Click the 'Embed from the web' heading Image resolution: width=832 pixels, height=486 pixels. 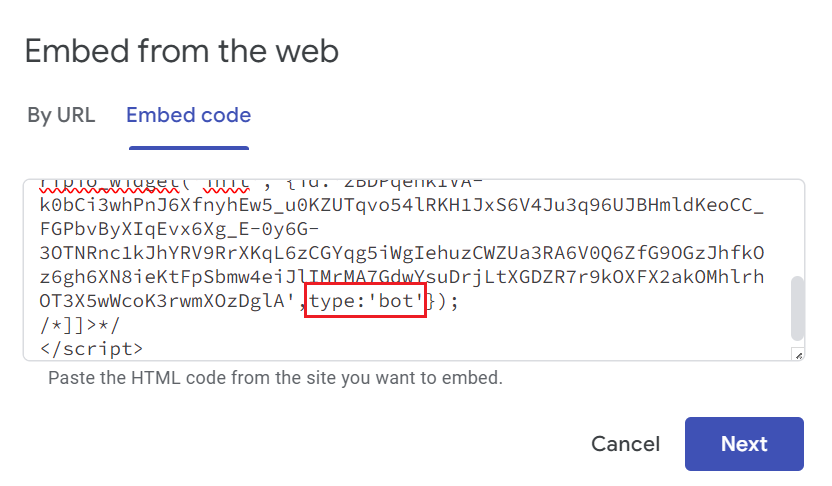click(181, 51)
